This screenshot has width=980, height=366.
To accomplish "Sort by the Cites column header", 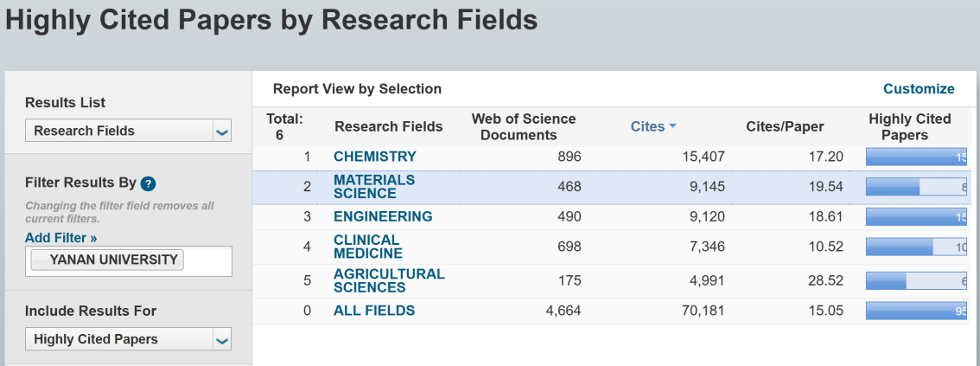I will [647, 126].
